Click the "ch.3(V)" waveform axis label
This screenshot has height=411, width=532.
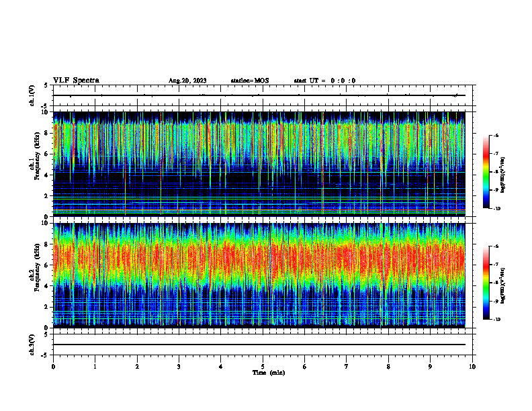32,345
